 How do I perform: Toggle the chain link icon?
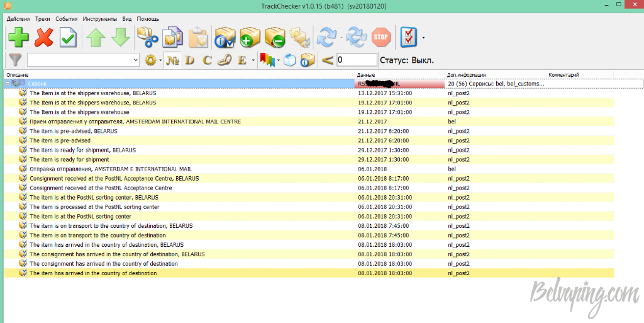pyautogui.click(x=225, y=60)
